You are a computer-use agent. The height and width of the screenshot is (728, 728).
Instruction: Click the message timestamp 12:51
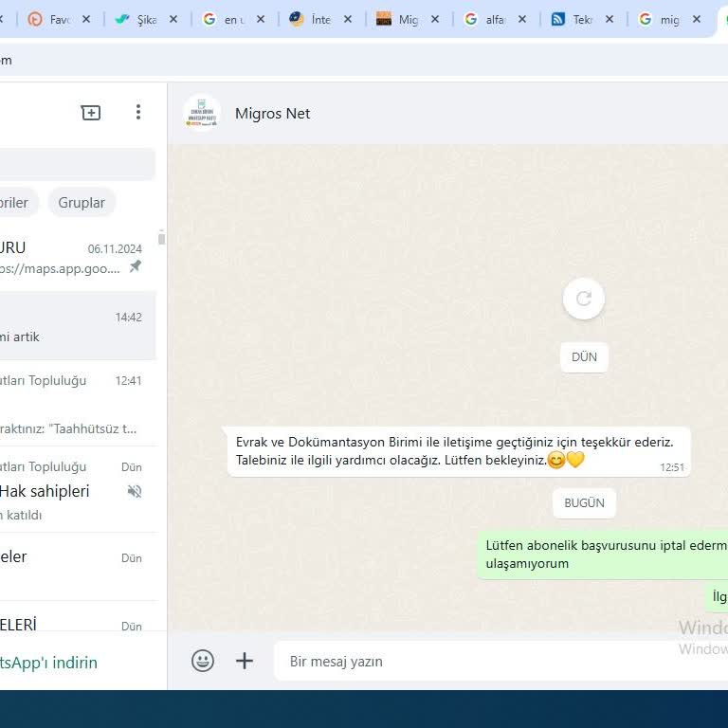click(672, 467)
